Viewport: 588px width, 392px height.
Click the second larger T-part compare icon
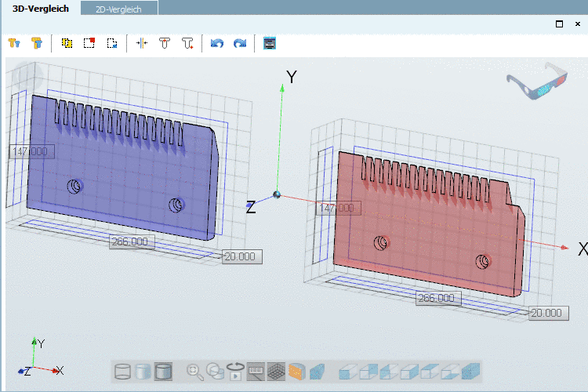click(37, 44)
